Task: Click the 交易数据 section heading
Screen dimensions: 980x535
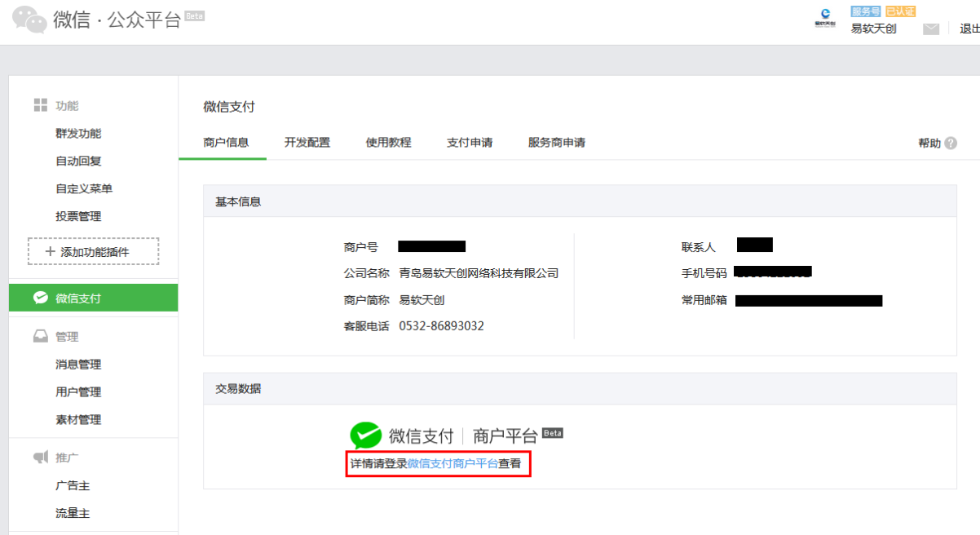Action: click(x=238, y=388)
